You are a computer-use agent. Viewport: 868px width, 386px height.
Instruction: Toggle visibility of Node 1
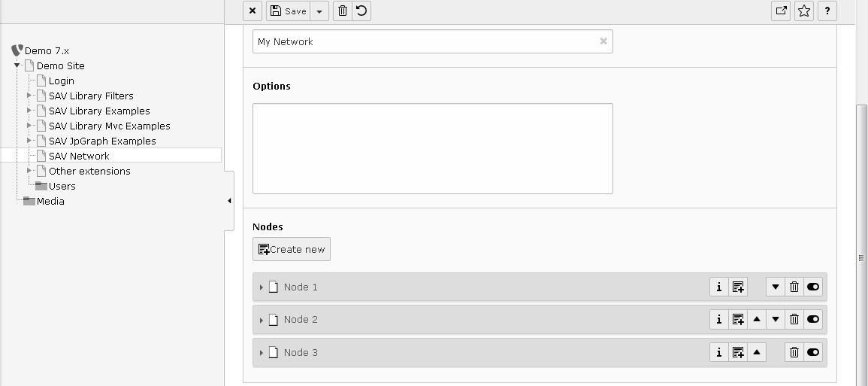pyautogui.click(x=813, y=287)
